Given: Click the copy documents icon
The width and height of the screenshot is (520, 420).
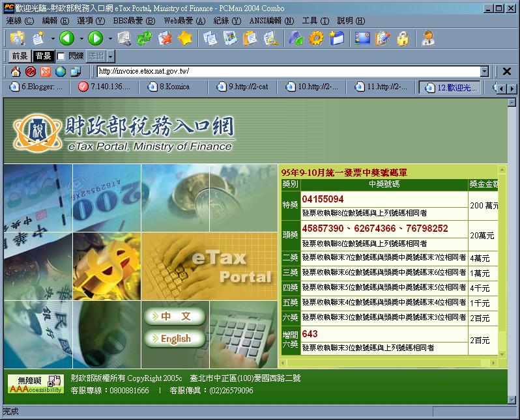Looking at the screenshot, I should (210, 38).
